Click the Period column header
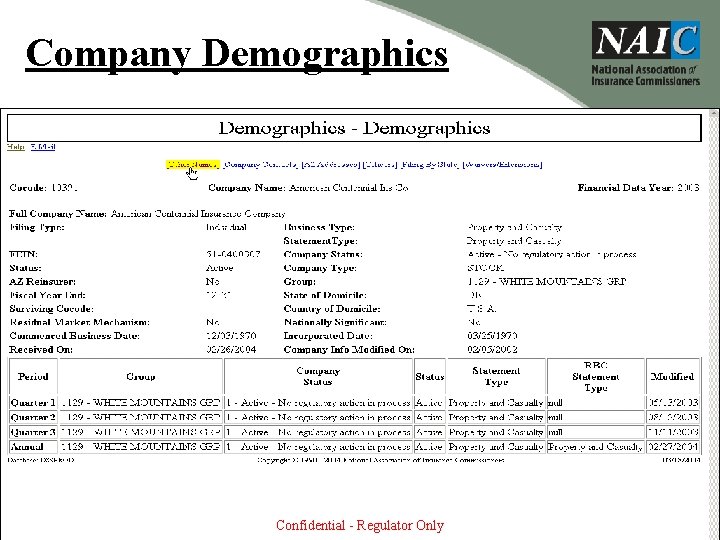The height and width of the screenshot is (540, 720). click(33, 377)
